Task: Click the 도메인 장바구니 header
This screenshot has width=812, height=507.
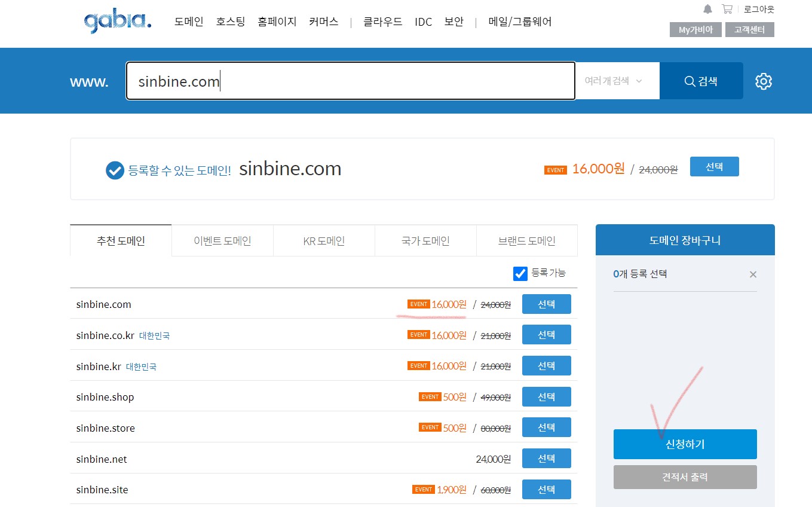Action: click(685, 240)
